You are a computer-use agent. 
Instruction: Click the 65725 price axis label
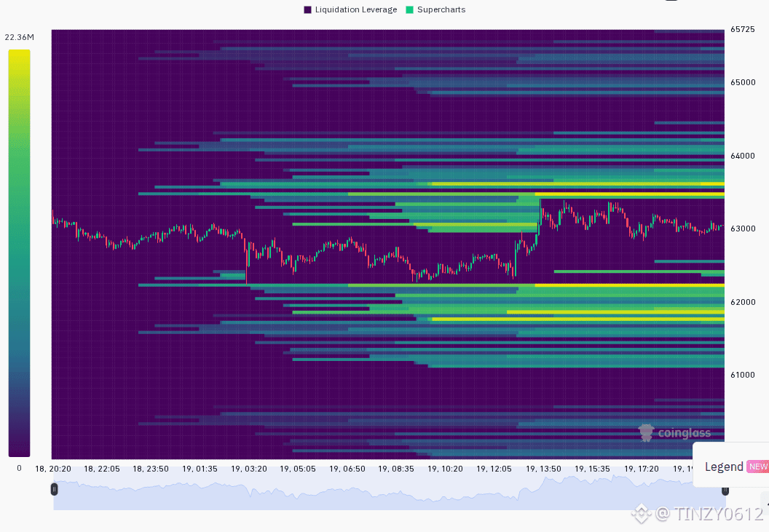click(743, 29)
